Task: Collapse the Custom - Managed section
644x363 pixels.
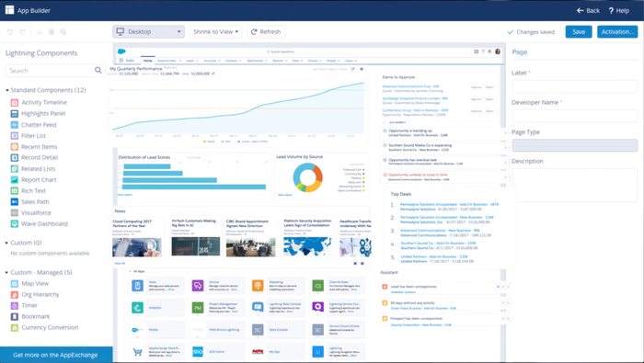Action: click(x=7, y=272)
